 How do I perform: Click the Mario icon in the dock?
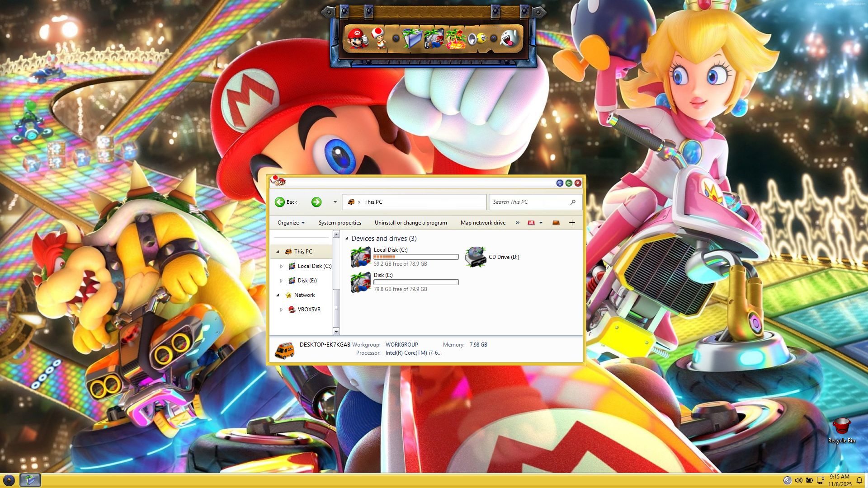357,38
